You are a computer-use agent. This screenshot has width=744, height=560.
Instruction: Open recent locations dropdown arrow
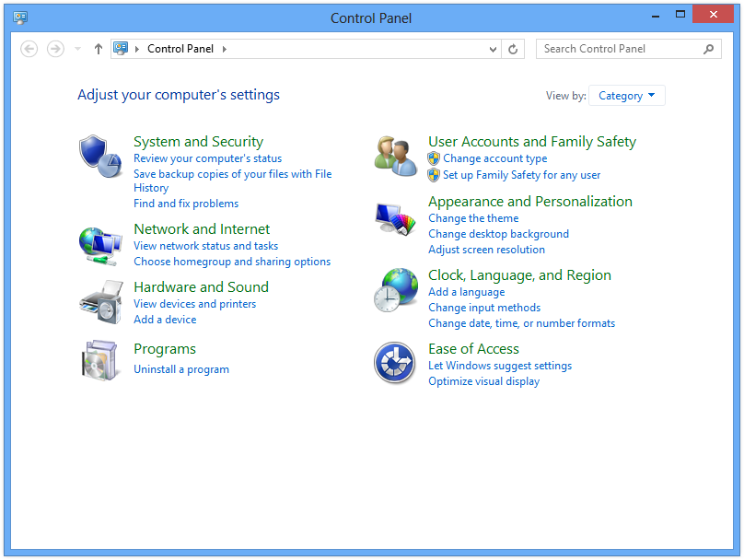tap(78, 49)
